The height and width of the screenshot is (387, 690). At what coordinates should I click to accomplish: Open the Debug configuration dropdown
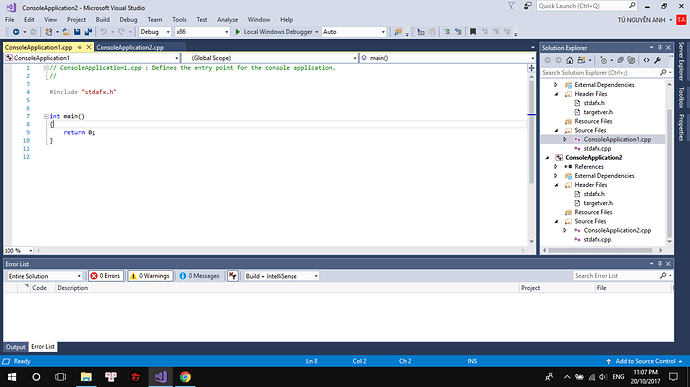(155, 32)
